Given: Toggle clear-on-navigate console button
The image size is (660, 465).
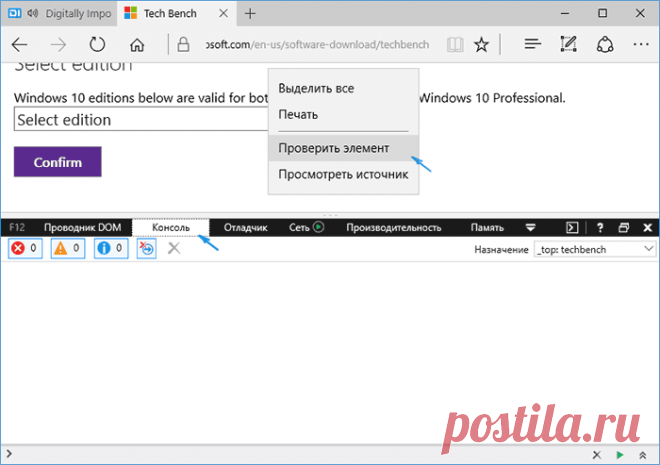Looking at the screenshot, I should click(146, 248).
